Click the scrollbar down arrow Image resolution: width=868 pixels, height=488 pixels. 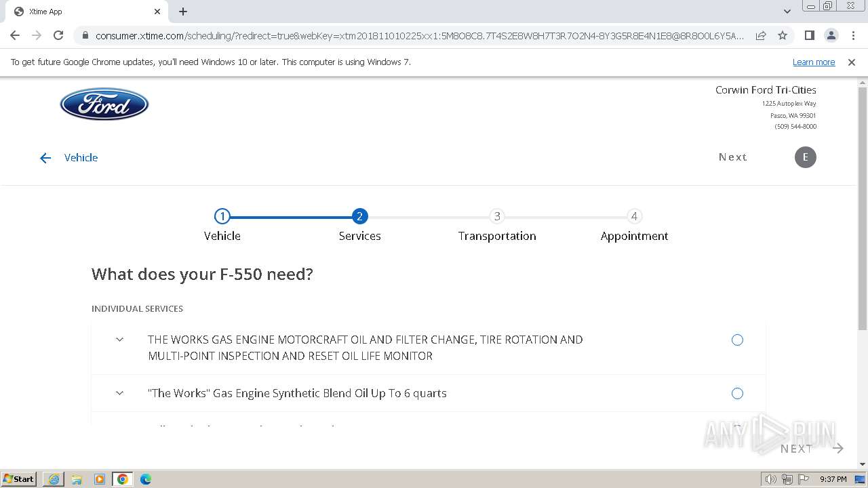pyautogui.click(x=863, y=464)
